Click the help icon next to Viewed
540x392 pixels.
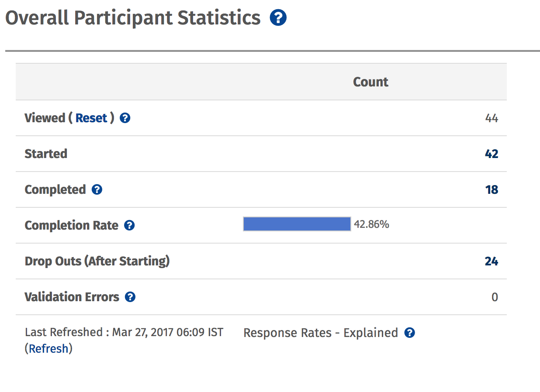pyautogui.click(x=125, y=118)
